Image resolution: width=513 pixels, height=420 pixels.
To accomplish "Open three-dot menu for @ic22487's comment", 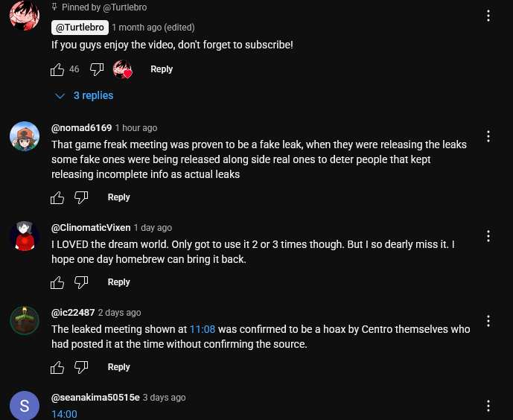I will point(488,321).
